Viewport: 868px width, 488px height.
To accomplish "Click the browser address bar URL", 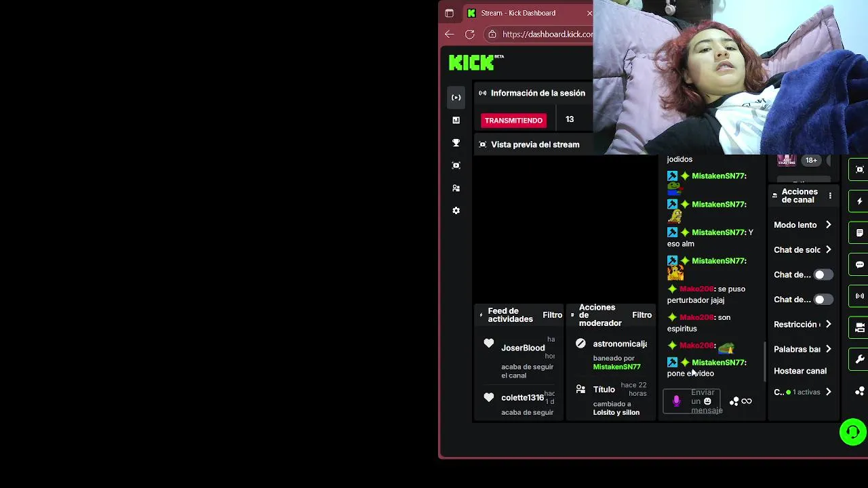I will pos(547,34).
